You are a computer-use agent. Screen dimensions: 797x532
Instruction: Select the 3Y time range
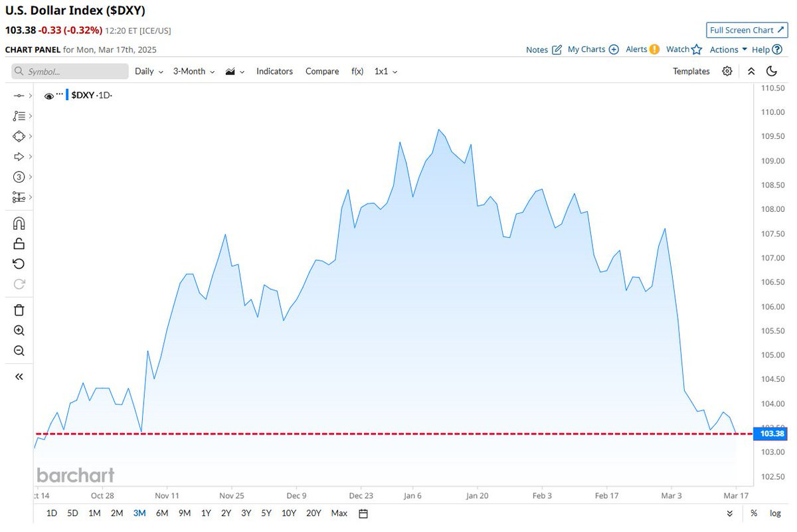click(x=246, y=513)
